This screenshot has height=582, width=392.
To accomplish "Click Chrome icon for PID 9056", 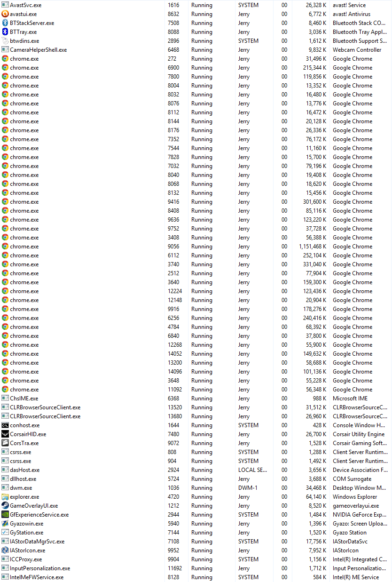I will click(x=5, y=247).
